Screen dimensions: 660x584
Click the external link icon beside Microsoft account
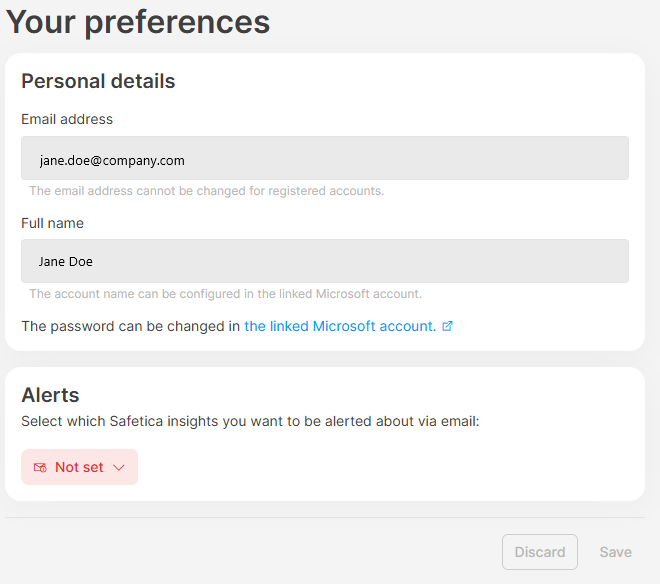pos(448,326)
